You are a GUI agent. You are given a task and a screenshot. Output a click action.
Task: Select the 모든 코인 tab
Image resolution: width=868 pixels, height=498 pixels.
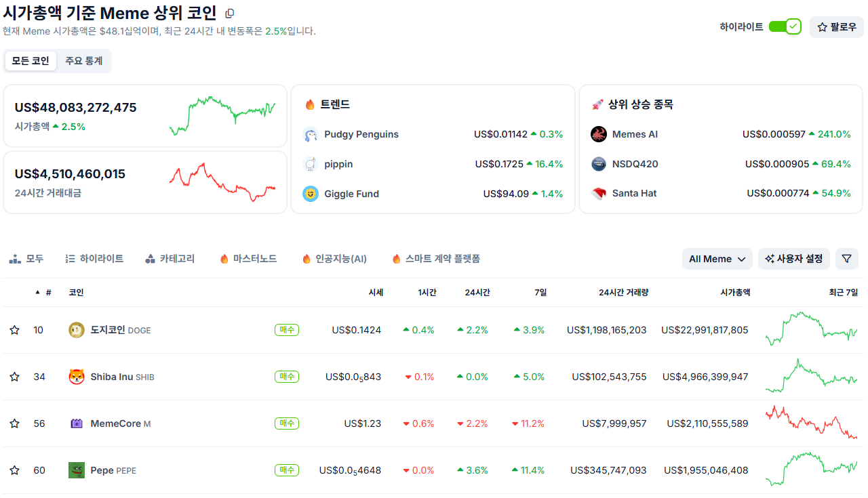coord(31,60)
